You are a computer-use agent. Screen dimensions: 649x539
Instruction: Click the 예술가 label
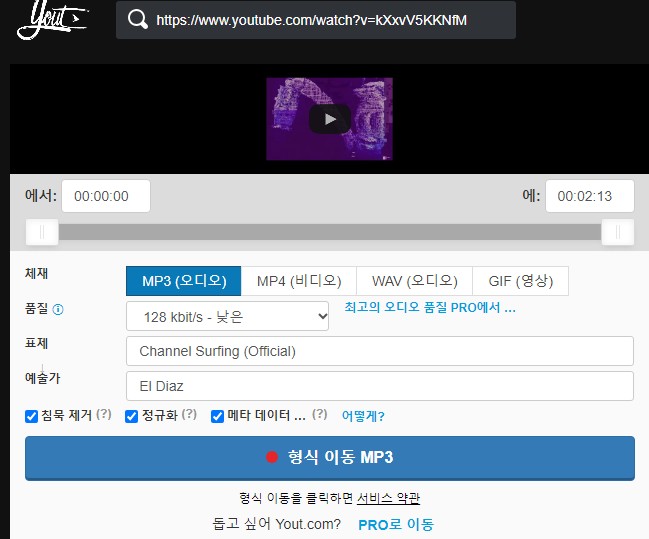click(x=43, y=378)
